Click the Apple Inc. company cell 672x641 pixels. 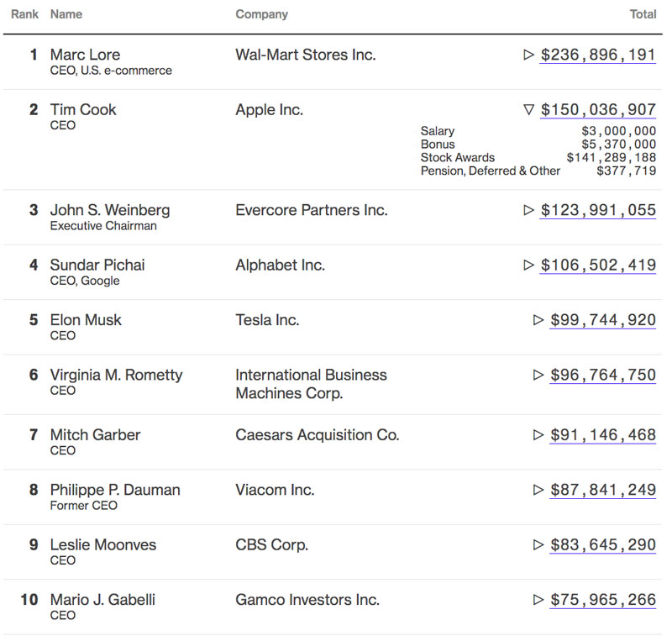point(270,110)
